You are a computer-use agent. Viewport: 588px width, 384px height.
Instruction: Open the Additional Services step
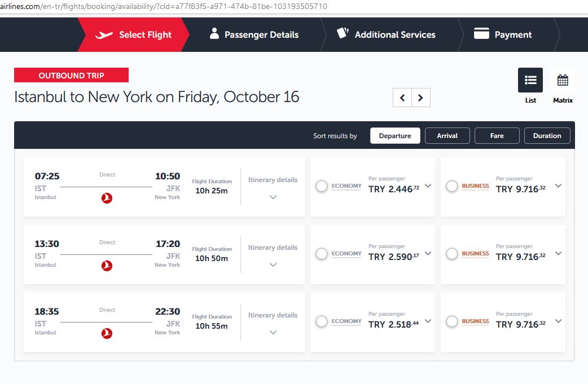[x=386, y=34]
